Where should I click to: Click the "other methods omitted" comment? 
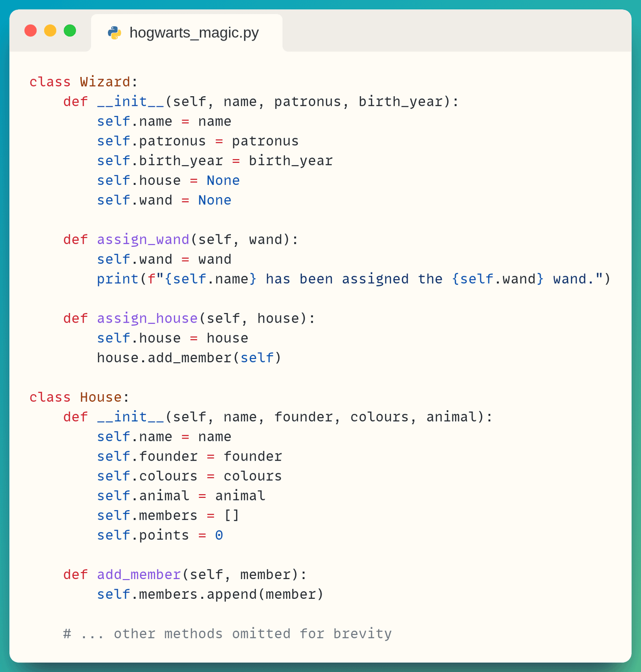228,634
